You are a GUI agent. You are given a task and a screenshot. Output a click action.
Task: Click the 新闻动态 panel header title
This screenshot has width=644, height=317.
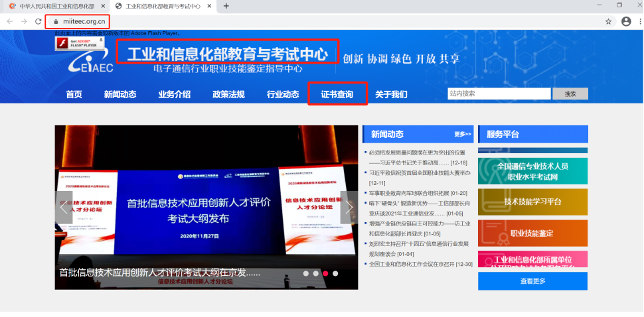tap(387, 134)
